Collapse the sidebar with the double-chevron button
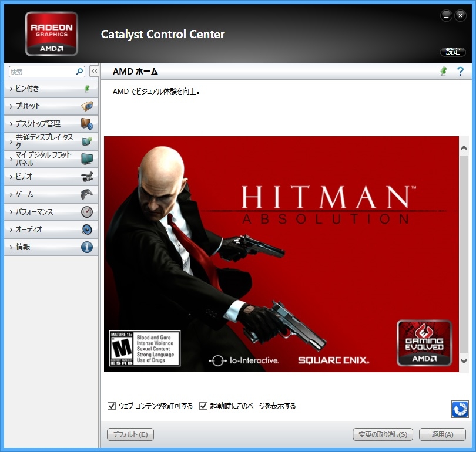Screen dimensions: 476x452 pos(94,71)
